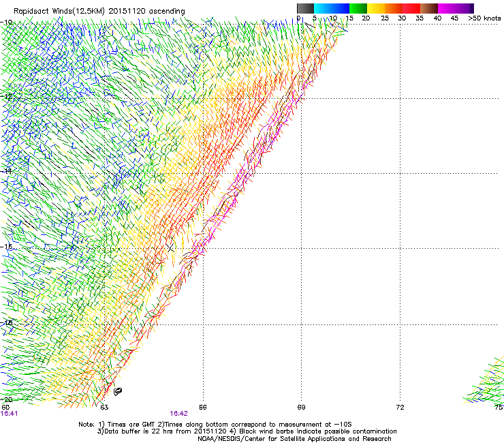Click the NOAA/NESDIS credit line
The width and height of the screenshot is (504, 443).
pyautogui.click(x=294, y=439)
